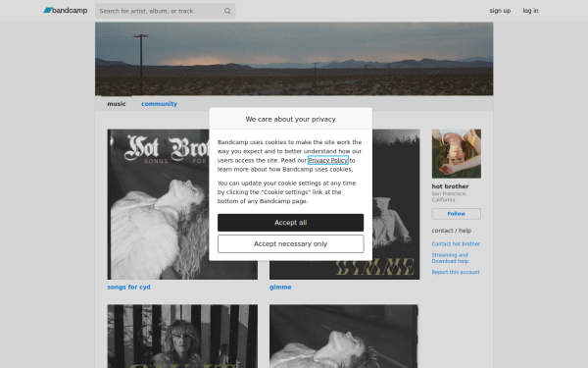Click the contact / help heading
This screenshot has height=368, width=588.
(x=452, y=231)
